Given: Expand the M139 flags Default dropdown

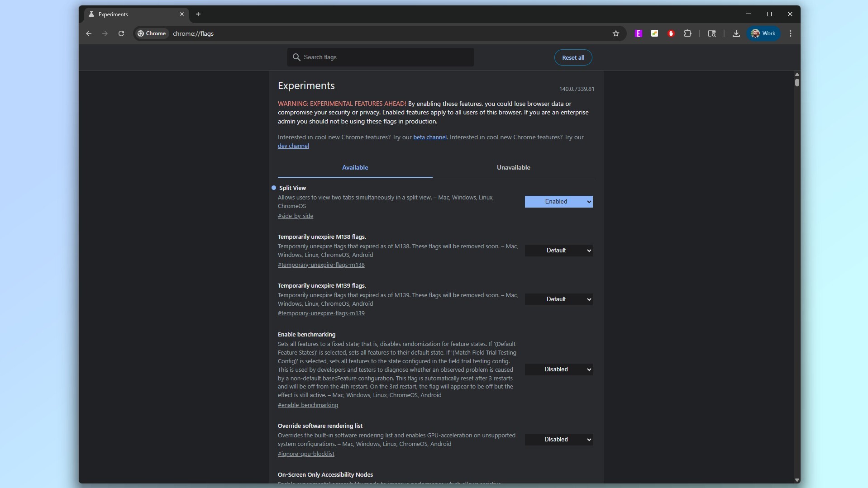Looking at the screenshot, I should 558,299.
